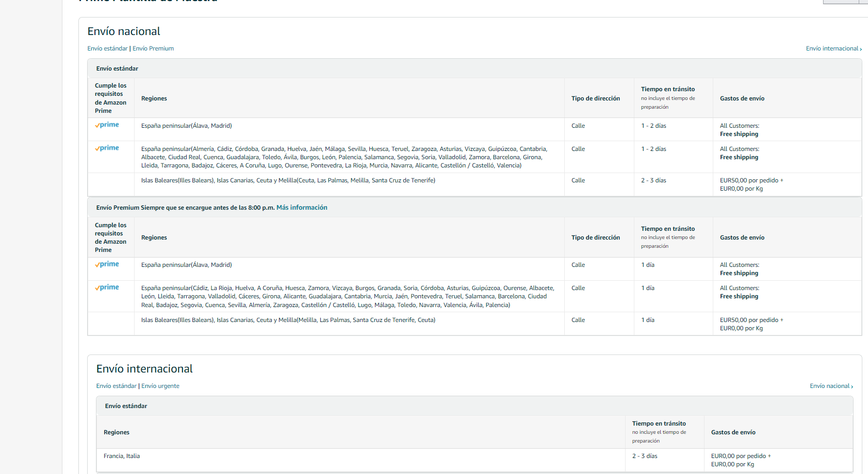868x474 pixels.
Task: Select 'España peninsular(Álava, Madrid)' in Premium shipping table
Action: pyautogui.click(x=186, y=265)
